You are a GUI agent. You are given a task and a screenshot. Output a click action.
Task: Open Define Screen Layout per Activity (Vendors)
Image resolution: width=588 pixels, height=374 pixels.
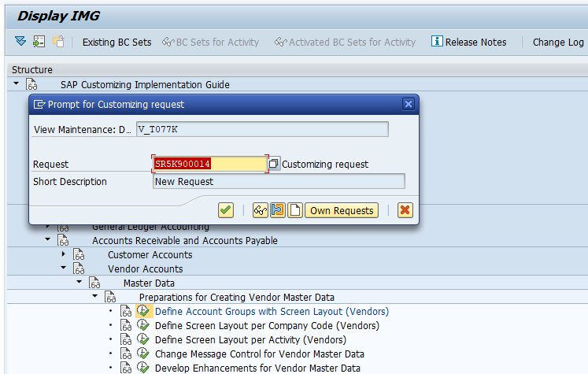click(250, 340)
